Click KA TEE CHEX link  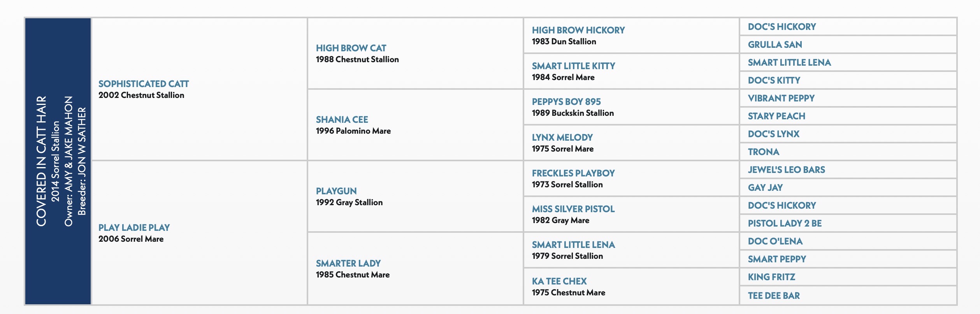559,281
